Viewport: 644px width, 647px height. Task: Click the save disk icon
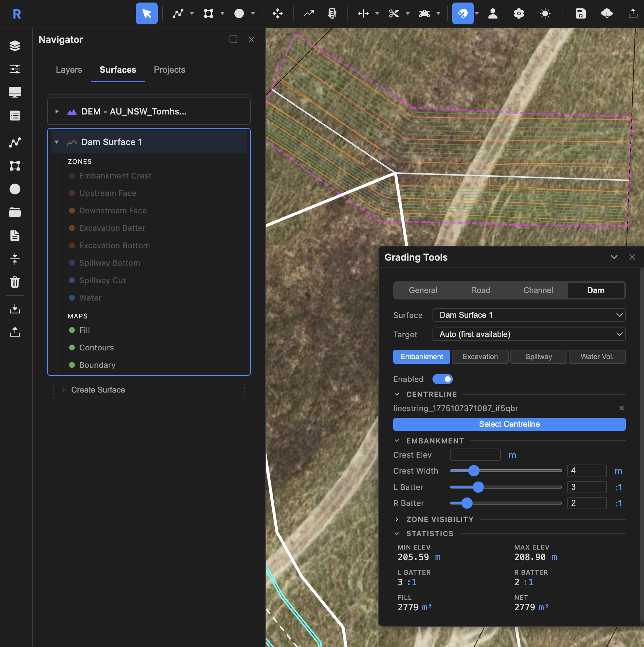[x=580, y=14]
